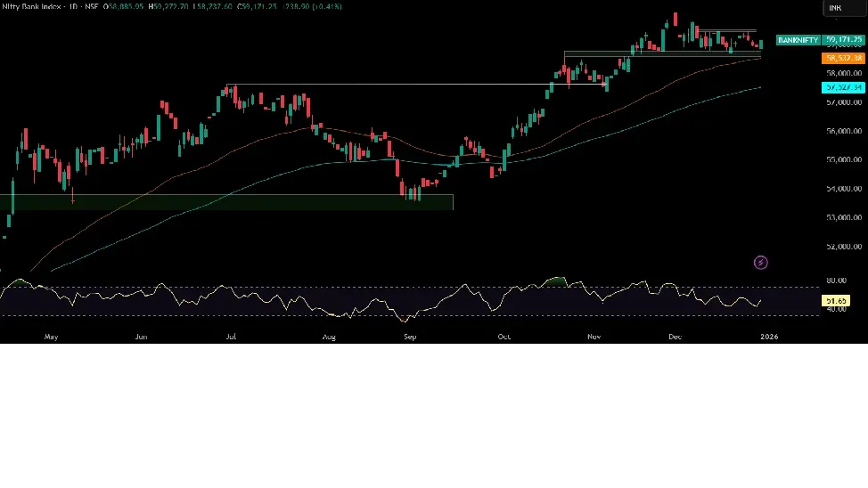
Task: Click the yellow 51.65 RSI value label
Action: (835, 301)
